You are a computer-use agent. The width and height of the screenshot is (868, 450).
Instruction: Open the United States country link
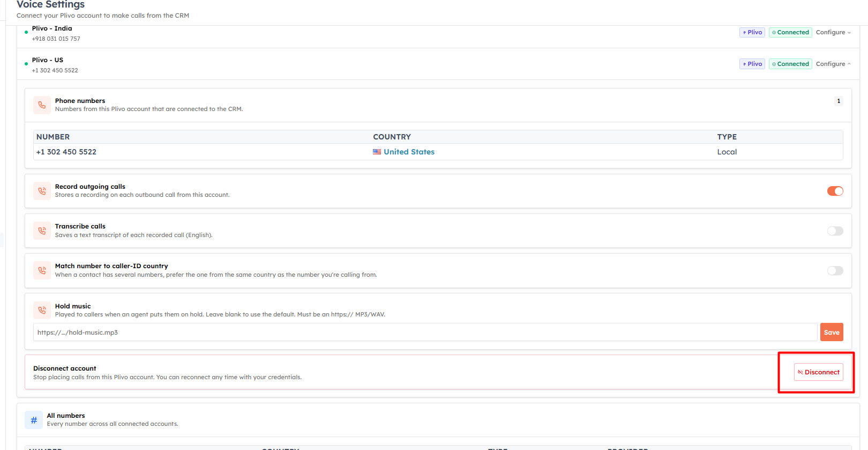(x=409, y=152)
